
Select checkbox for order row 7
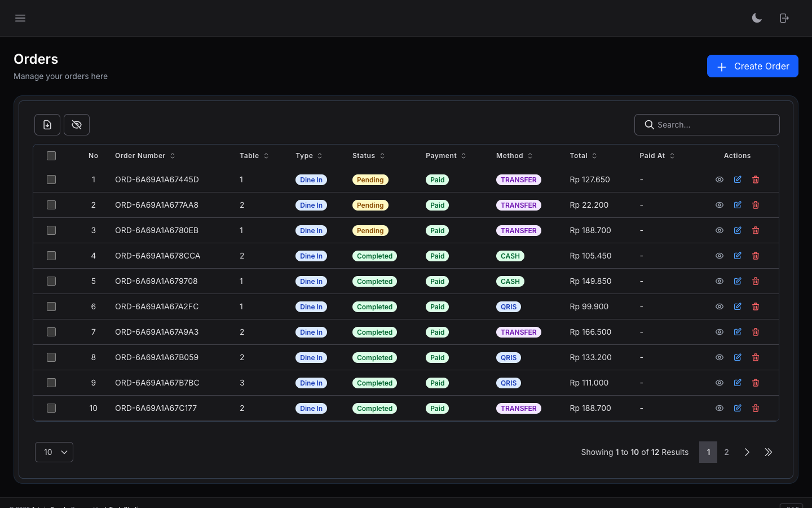pyautogui.click(x=51, y=332)
